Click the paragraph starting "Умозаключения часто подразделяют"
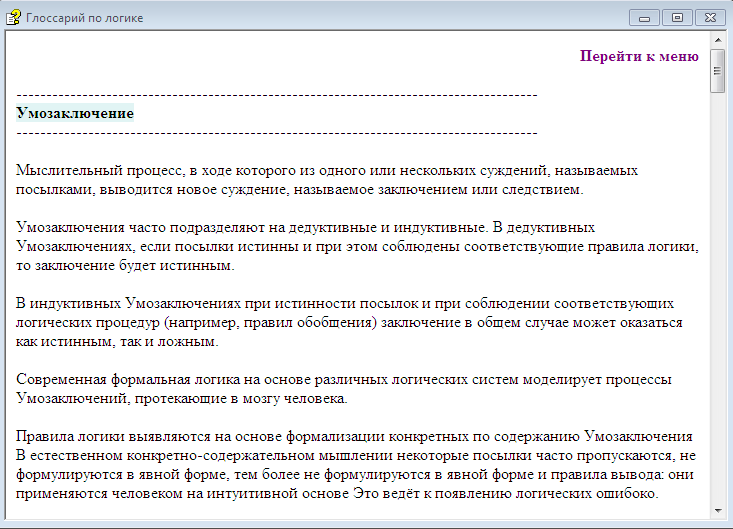This screenshot has height=529, width=733. click(x=357, y=247)
